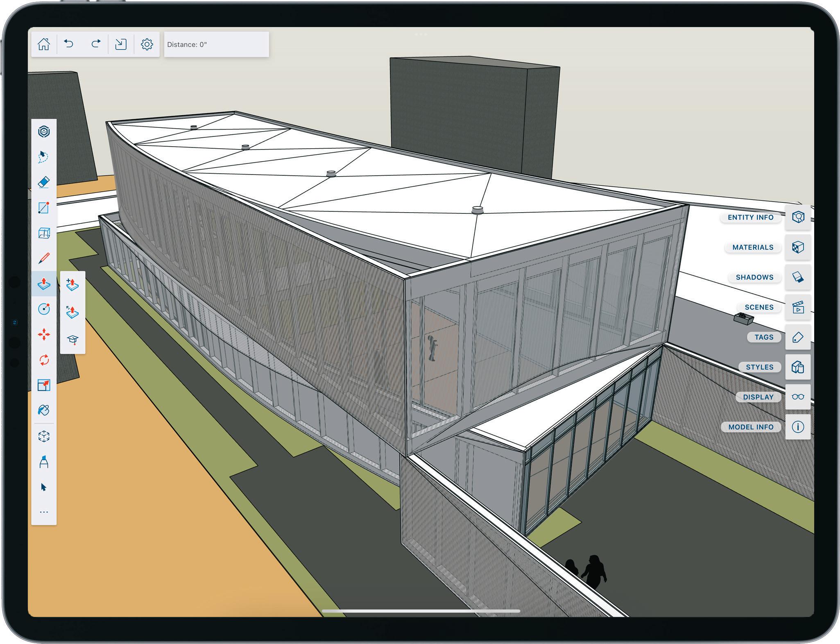Pick the Paint Bucket tool

coord(44,410)
